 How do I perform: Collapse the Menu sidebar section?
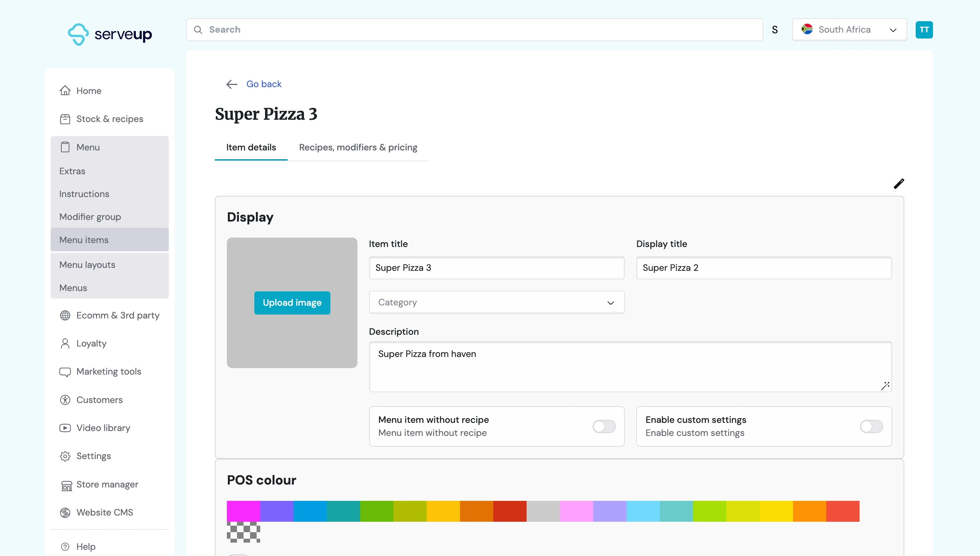click(88, 147)
